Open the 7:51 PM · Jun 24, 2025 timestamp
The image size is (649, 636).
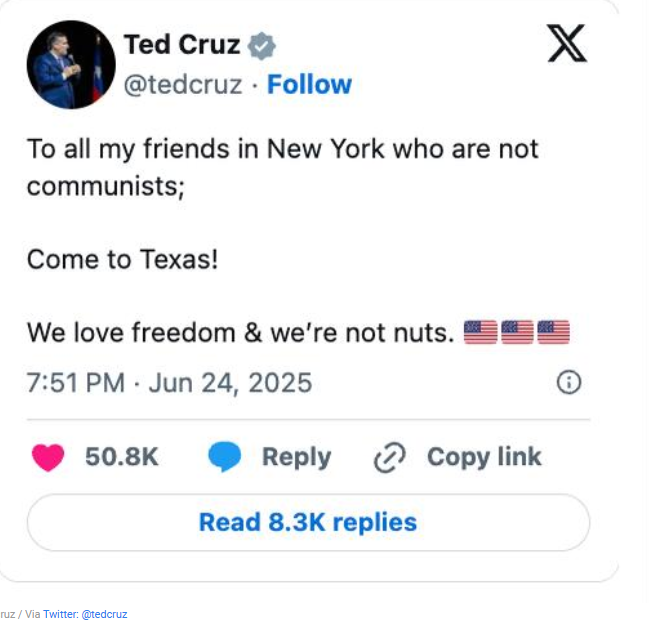pyautogui.click(x=169, y=383)
